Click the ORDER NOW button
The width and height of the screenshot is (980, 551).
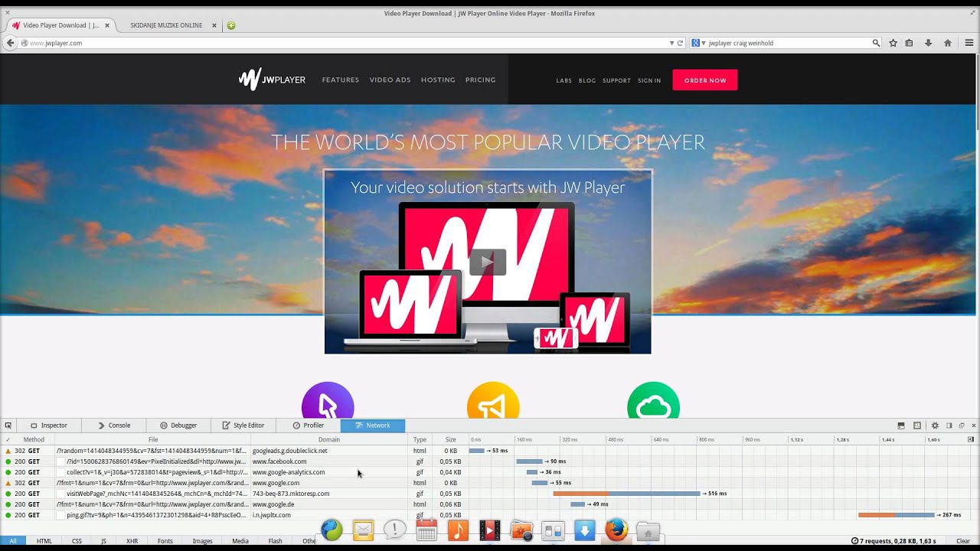tap(705, 80)
